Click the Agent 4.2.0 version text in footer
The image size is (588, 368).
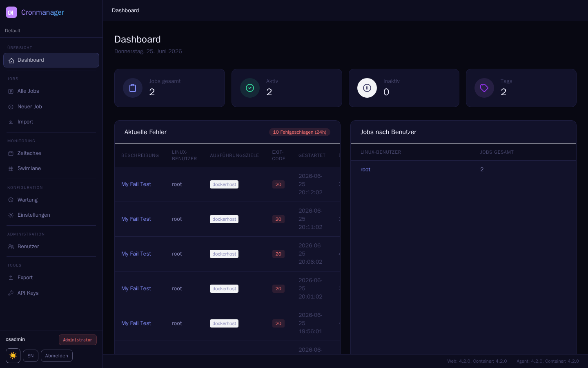coord(548,361)
